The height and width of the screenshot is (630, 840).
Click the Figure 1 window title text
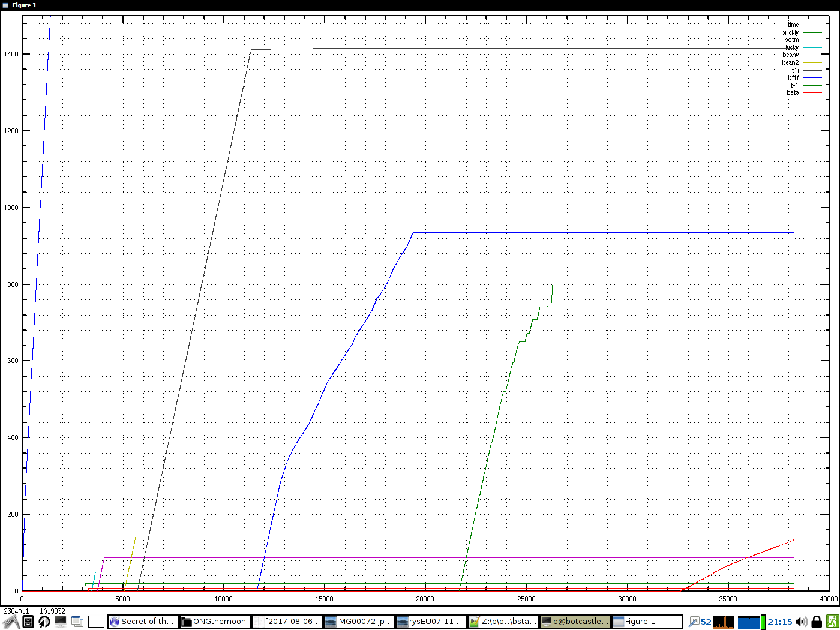coord(25,5)
